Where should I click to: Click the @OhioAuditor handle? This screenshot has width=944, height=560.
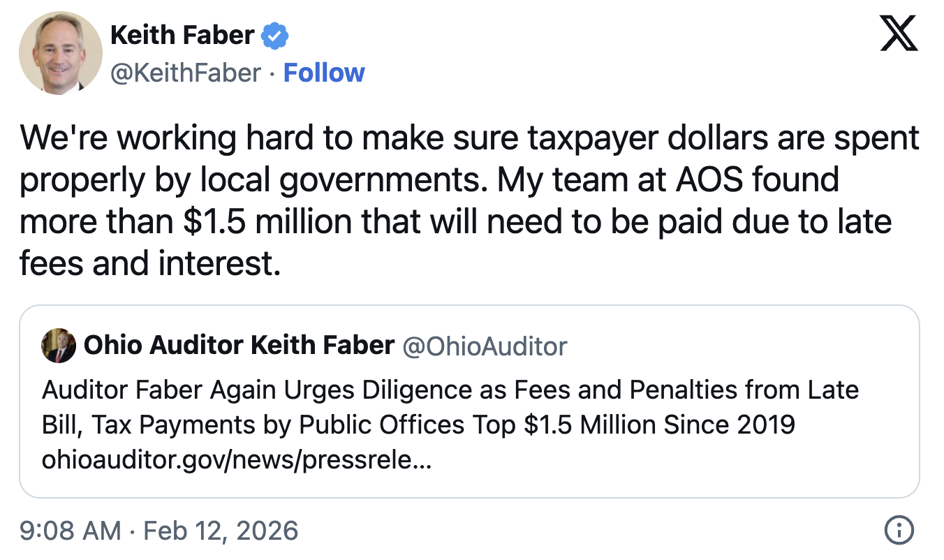(485, 346)
